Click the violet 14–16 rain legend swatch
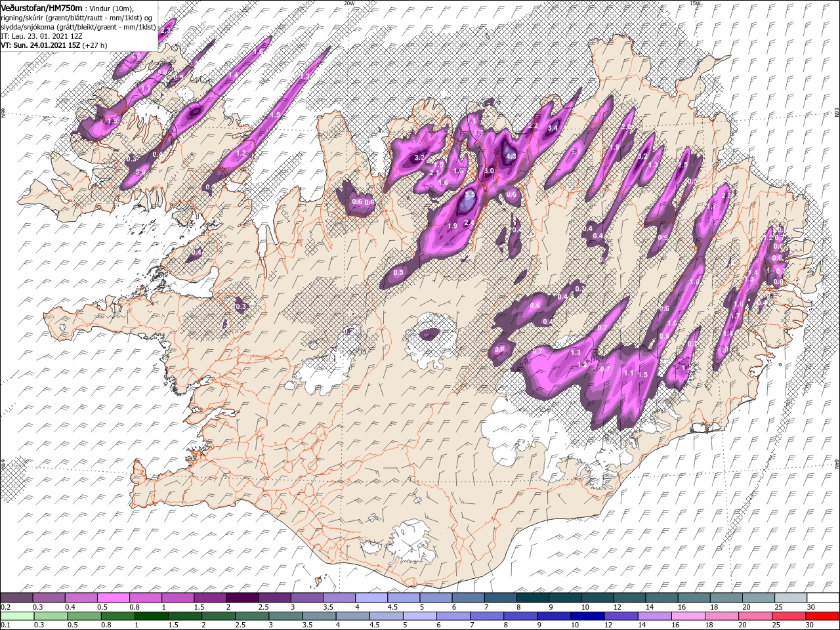Viewport: 840px width, 630px height. click(x=654, y=616)
